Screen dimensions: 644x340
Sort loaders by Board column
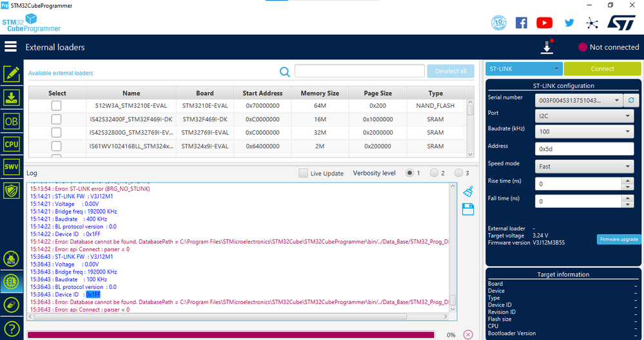[x=205, y=93]
